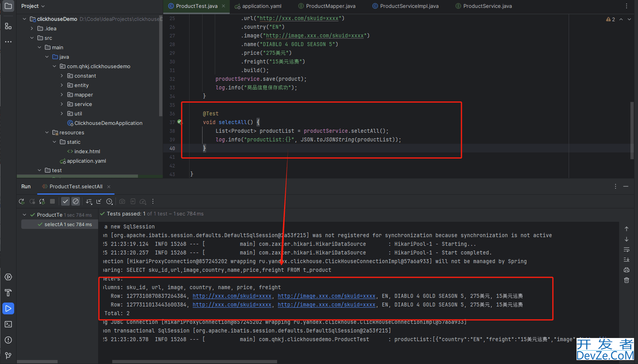638x364 pixels.
Task: Expand the entity package
Action: pyautogui.click(x=62, y=85)
